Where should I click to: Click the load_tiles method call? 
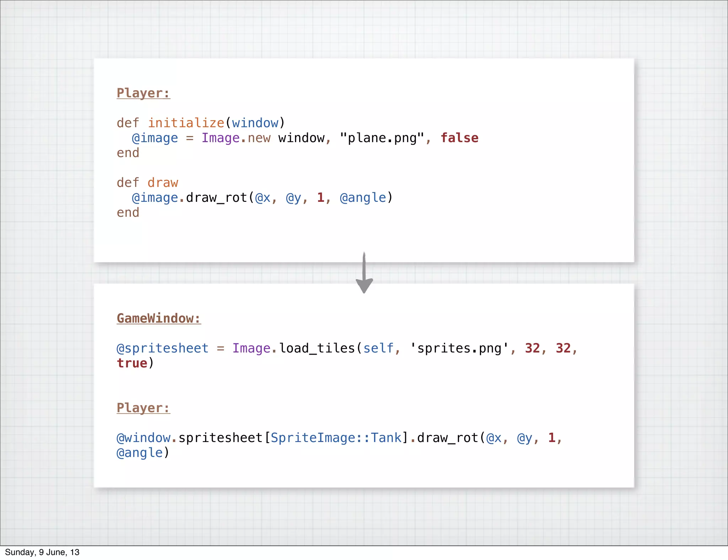click(317, 348)
